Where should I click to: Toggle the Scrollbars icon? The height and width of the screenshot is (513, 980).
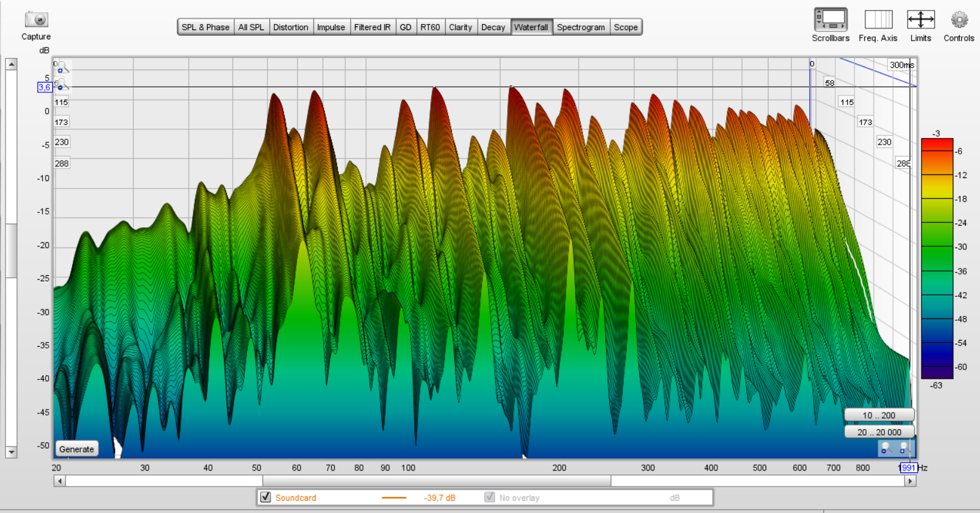(x=830, y=20)
